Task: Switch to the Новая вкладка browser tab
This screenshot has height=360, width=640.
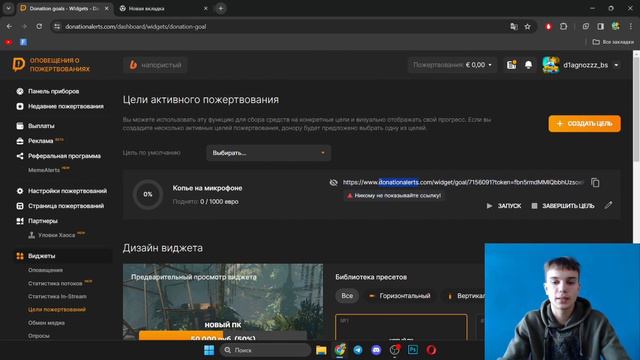Action: [163, 8]
